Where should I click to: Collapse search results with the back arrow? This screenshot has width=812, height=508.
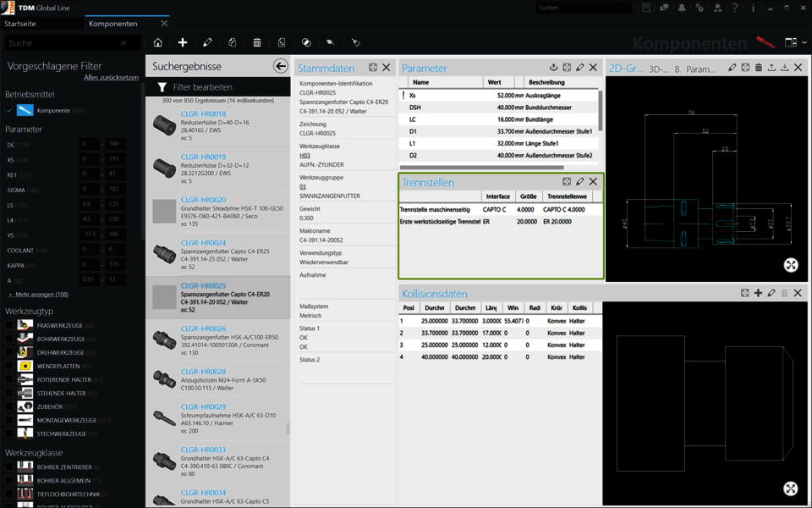pos(280,66)
